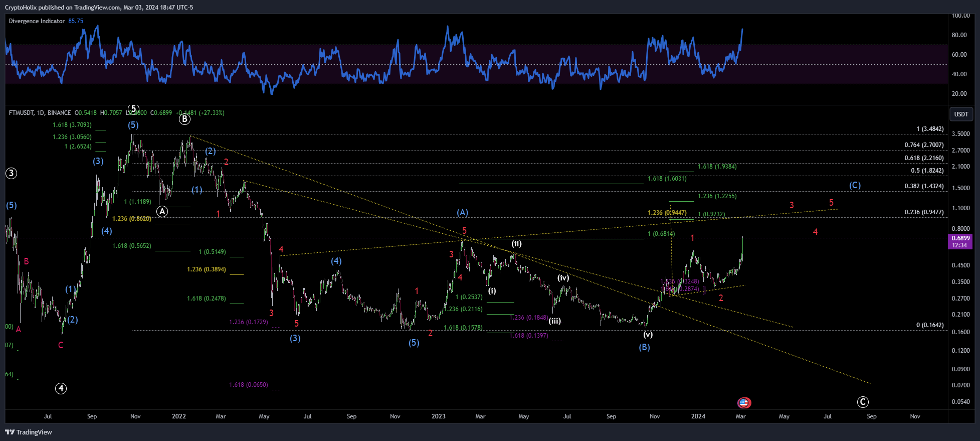Click the 1.236 (1.2255) green target label
This screenshot has width=980, height=441.
pyautogui.click(x=717, y=196)
